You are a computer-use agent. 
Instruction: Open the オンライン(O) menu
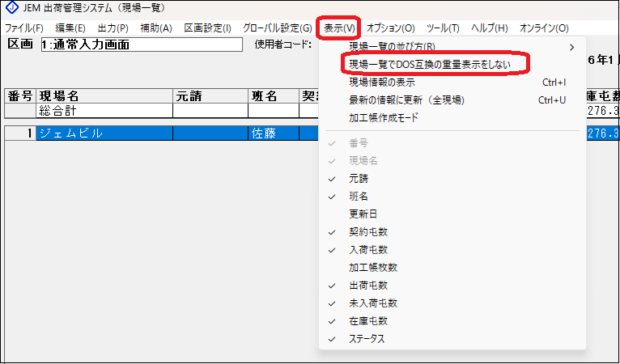coord(543,28)
